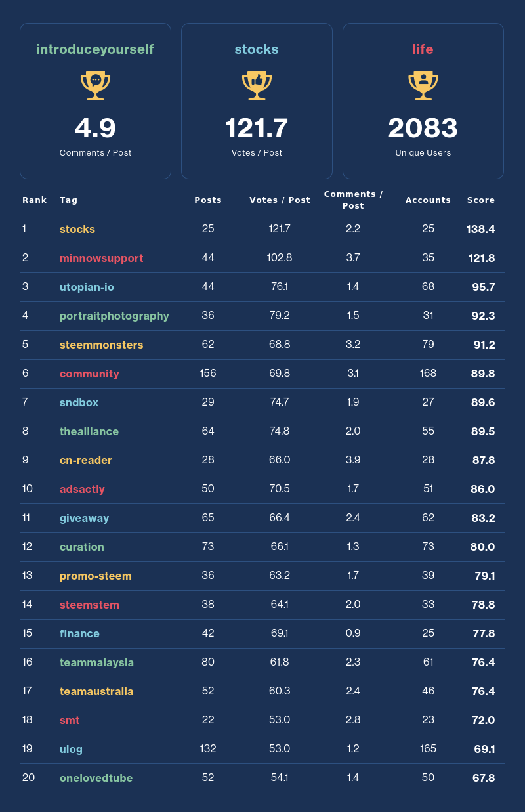Open the ulog tag

pyautogui.click(x=71, y=749)
